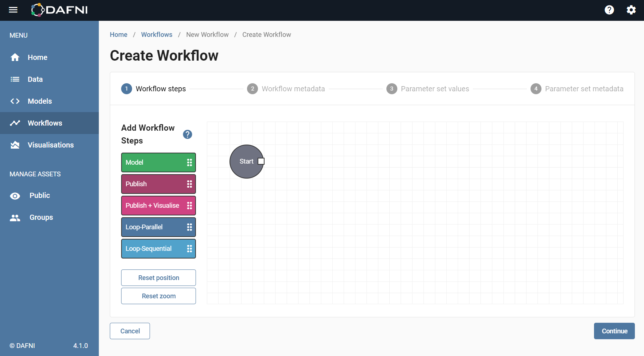Click the Start node on the canvas

pyautogui.click(x=247, y=161)
